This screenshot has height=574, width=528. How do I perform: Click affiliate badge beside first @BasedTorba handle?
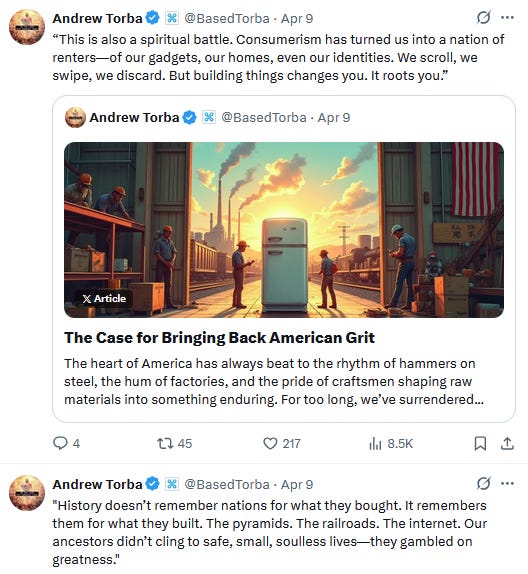coord(172,18)
